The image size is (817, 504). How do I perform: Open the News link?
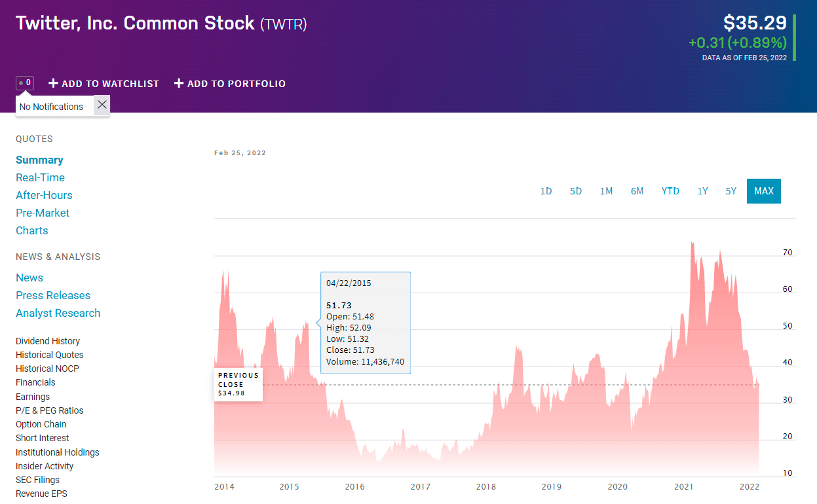[29, 278]
